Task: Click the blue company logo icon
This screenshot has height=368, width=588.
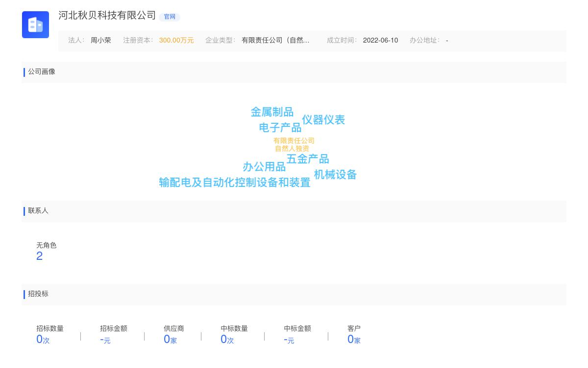Action: pyautogui.click(x=35, y=24)
